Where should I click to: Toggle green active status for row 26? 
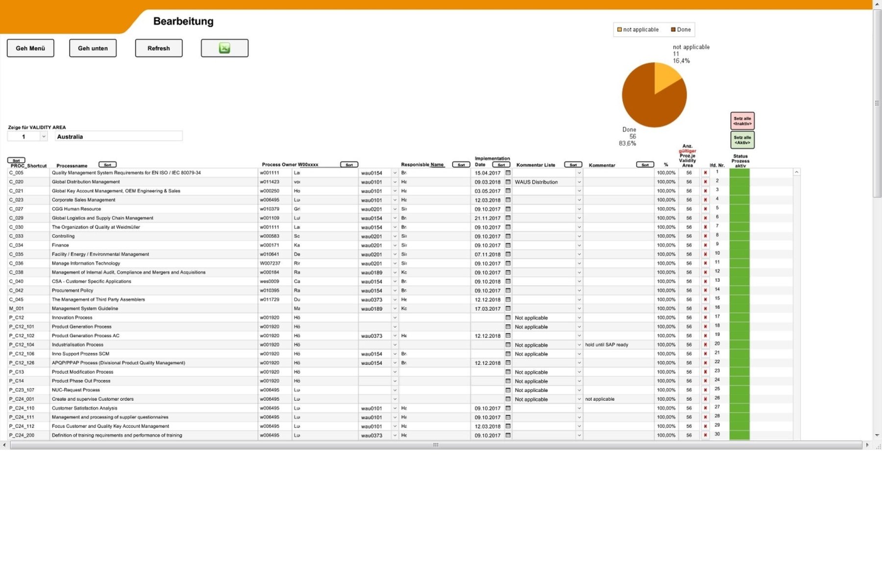point(739,399)
